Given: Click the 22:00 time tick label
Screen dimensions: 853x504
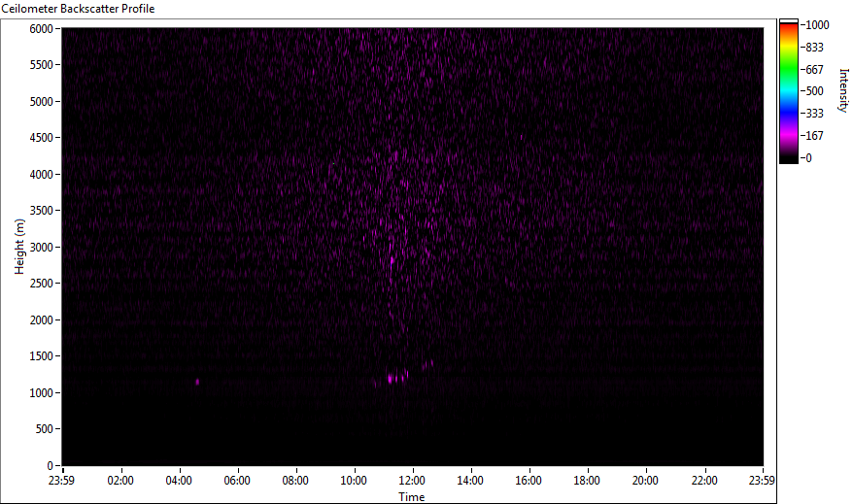Looking at the screenshot, I should pyautogui.click(x=703, y=480).
